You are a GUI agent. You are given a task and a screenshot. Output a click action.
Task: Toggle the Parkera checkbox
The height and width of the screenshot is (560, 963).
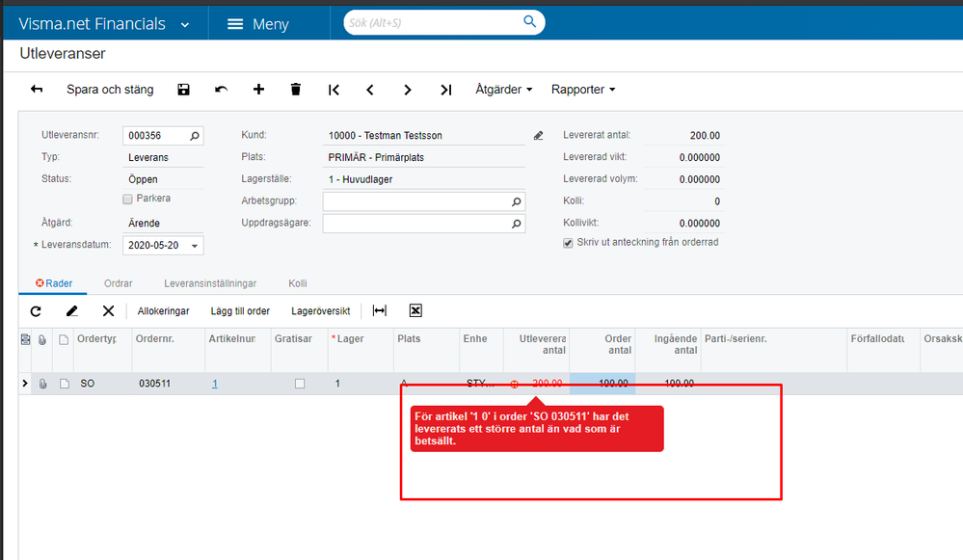[x=128, y=199]
